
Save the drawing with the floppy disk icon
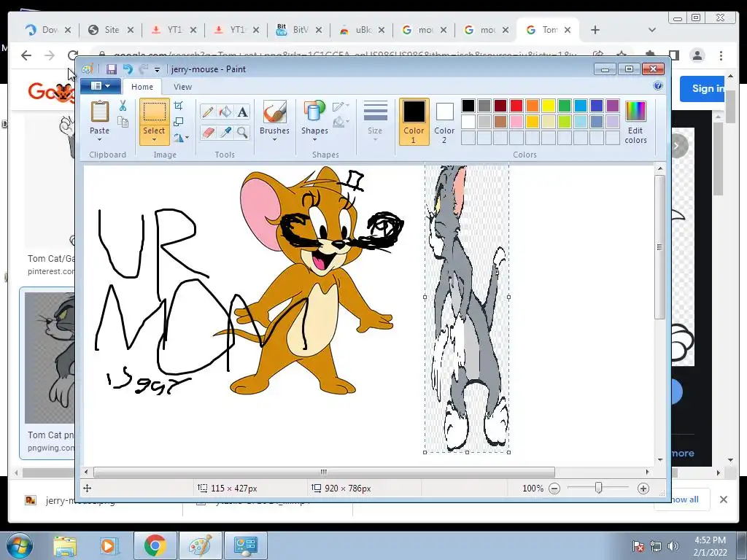pos(112,69)
